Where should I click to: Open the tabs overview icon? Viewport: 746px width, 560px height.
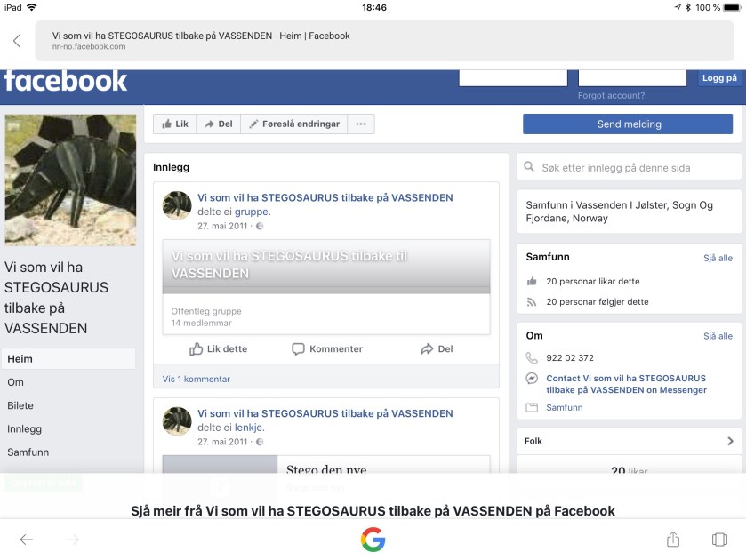(719, 540)
